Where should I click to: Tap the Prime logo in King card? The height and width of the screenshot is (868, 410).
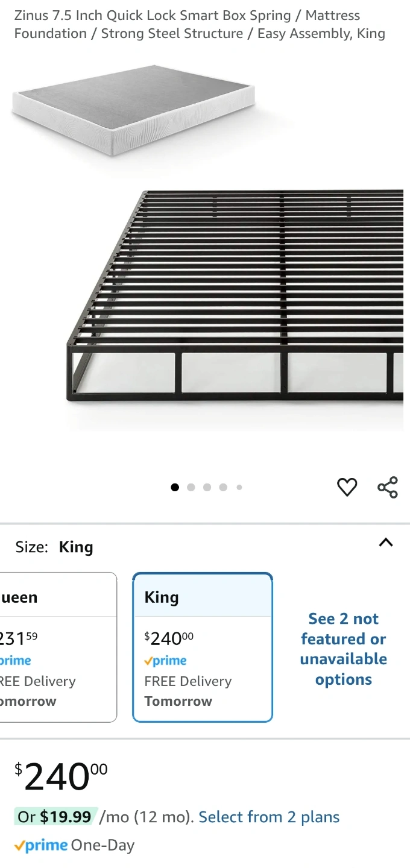[x=166, y=661]
